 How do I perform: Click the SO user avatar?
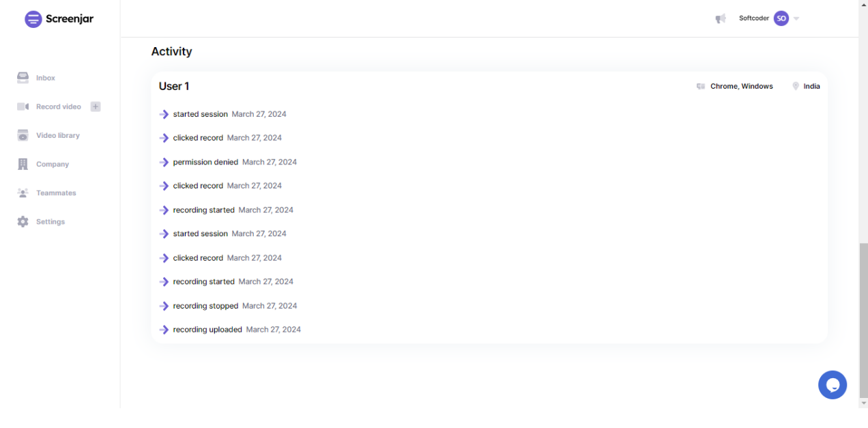(x=781, y=18)
